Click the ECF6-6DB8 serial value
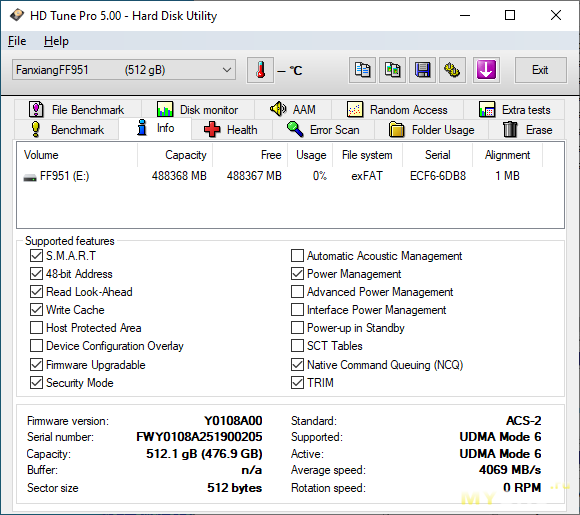The image size is (580, 515). [x=438, y=176]
